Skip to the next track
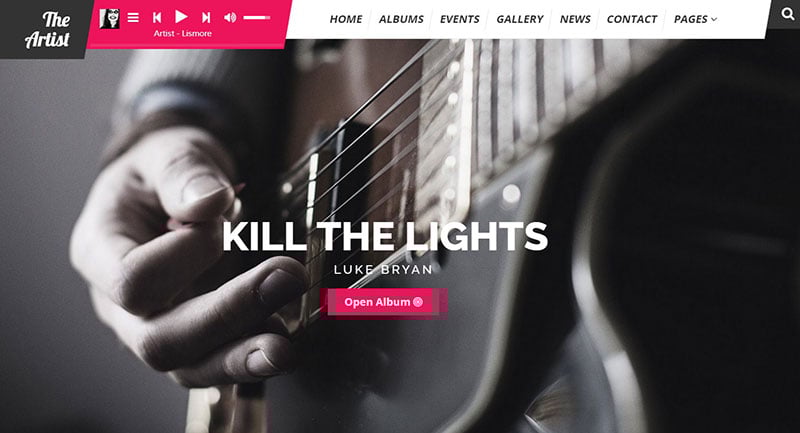Image resolution: width=800 pixels, height=433 pixels. 206,18
